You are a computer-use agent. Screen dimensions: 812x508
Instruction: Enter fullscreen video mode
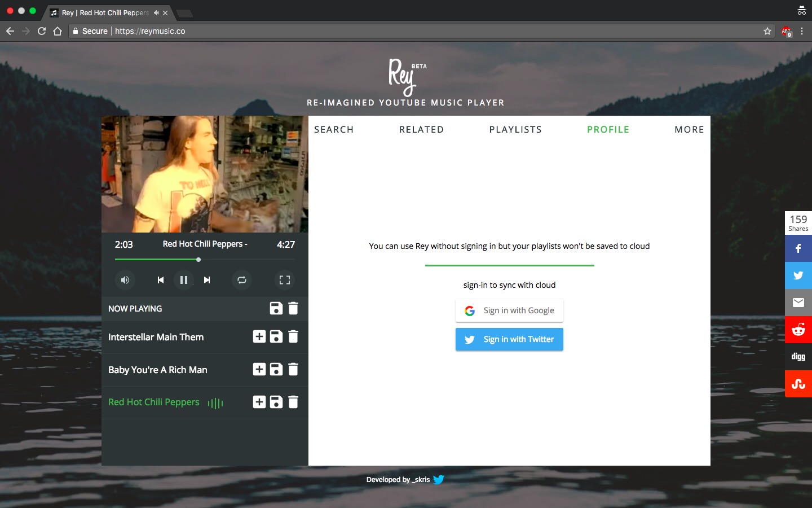(285, 280)
